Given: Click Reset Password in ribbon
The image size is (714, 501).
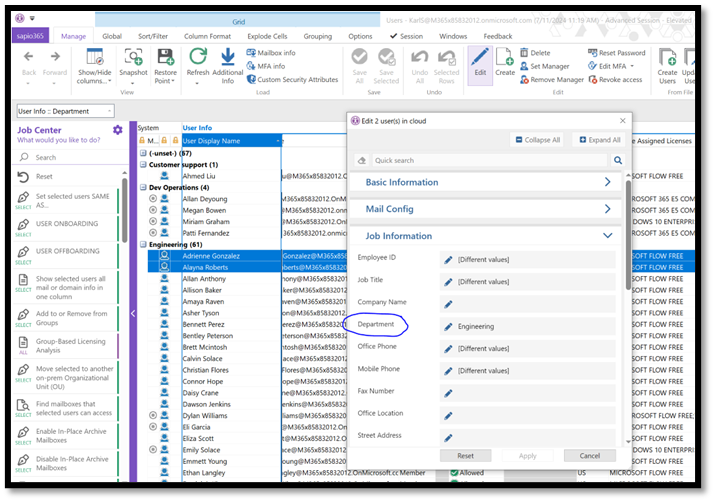Looking at the screenshot, I should 617,53.
